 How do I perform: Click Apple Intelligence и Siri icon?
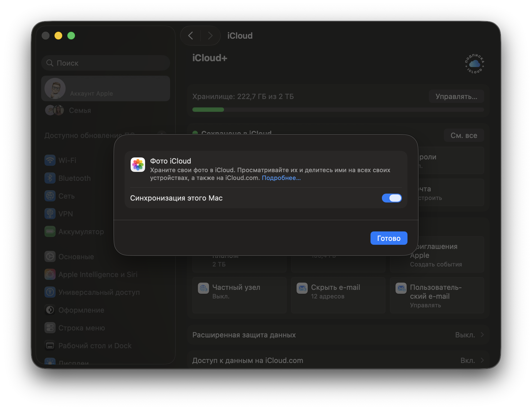[x=50, y=275]
